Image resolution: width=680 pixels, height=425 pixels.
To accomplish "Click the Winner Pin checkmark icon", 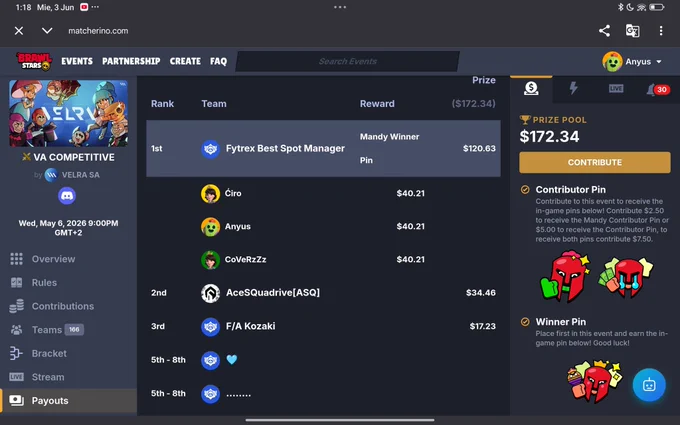I will point(525,322).
